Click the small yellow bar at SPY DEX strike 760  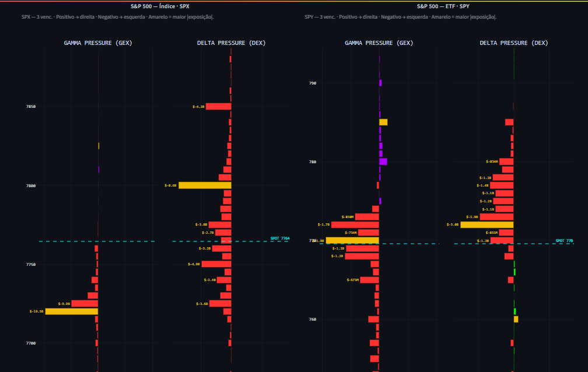(x=516, y=319)
